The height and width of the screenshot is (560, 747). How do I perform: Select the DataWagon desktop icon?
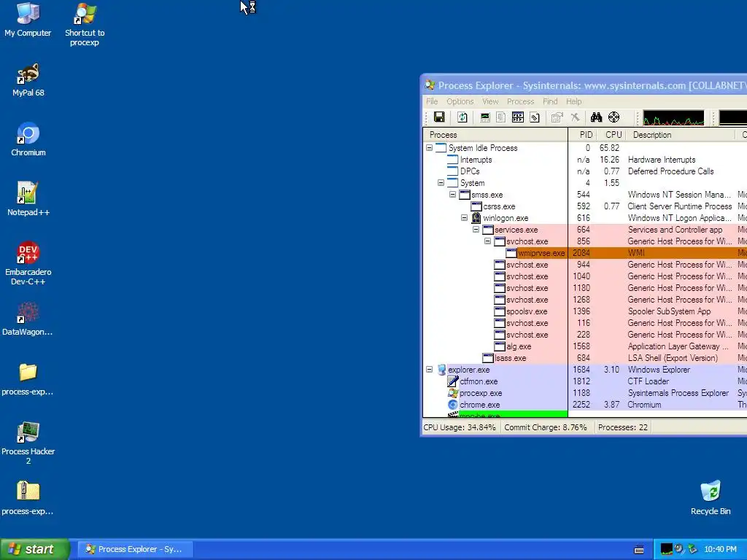28,319
